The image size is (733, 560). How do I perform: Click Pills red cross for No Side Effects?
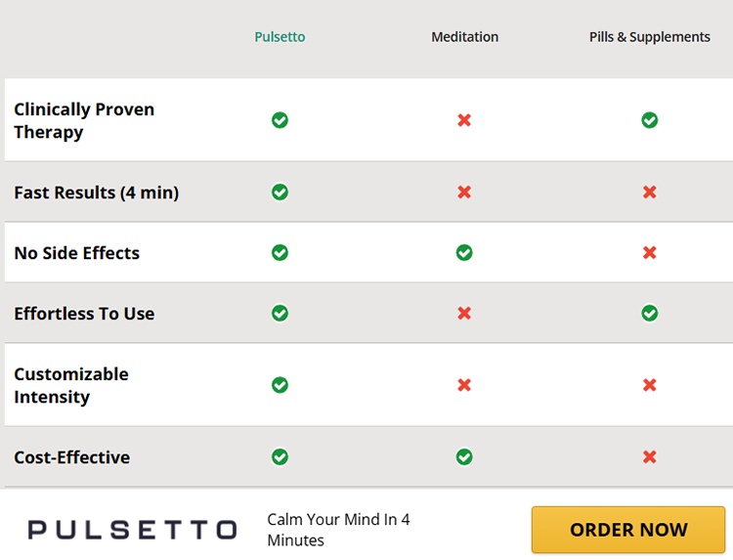point(649,253)
